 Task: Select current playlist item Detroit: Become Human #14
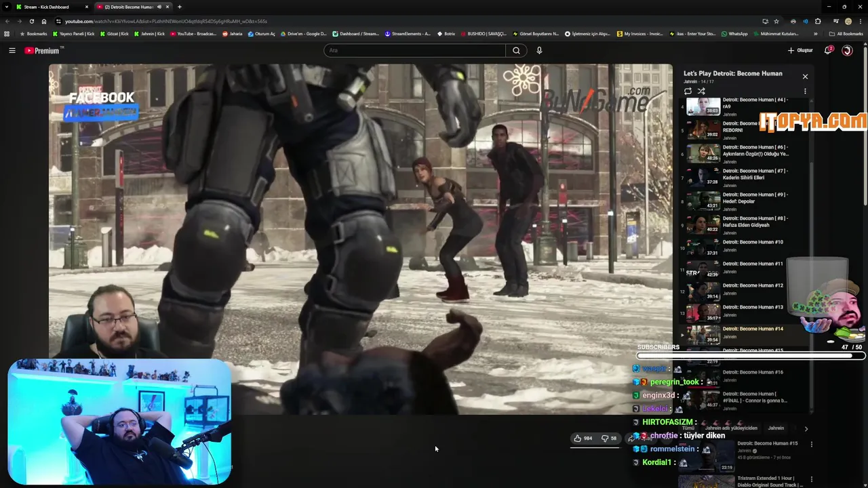point(746,334)
